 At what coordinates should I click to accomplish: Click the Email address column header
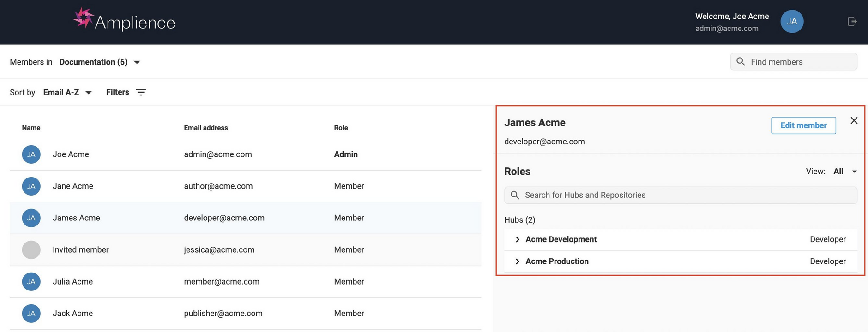pos(206,128)
